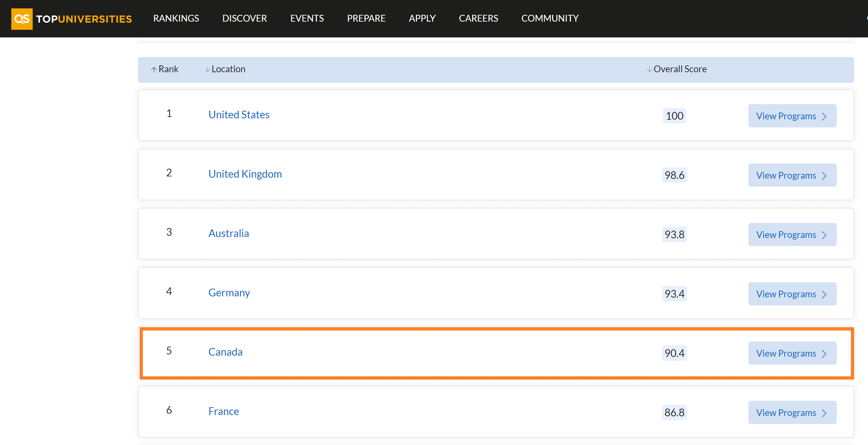The height and width of the screenshot is (445, 868).
Task: Open the PREPARE menu
Action: tap(366, 18)
